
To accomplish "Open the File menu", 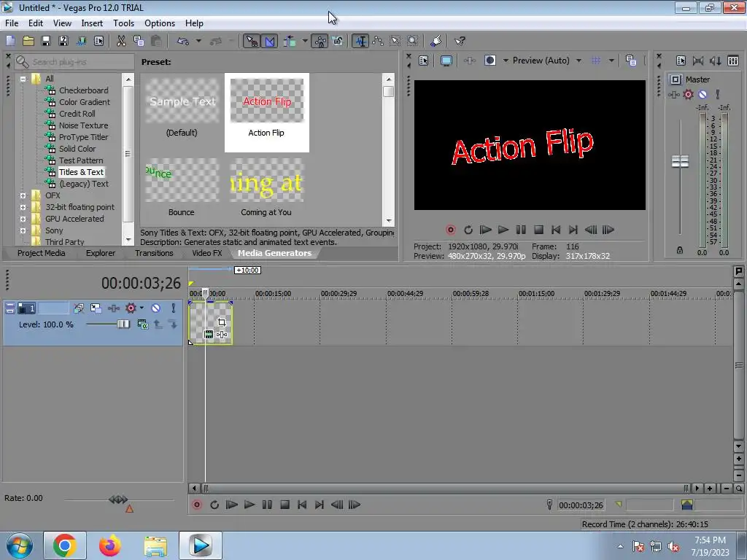I will point(12,23).
